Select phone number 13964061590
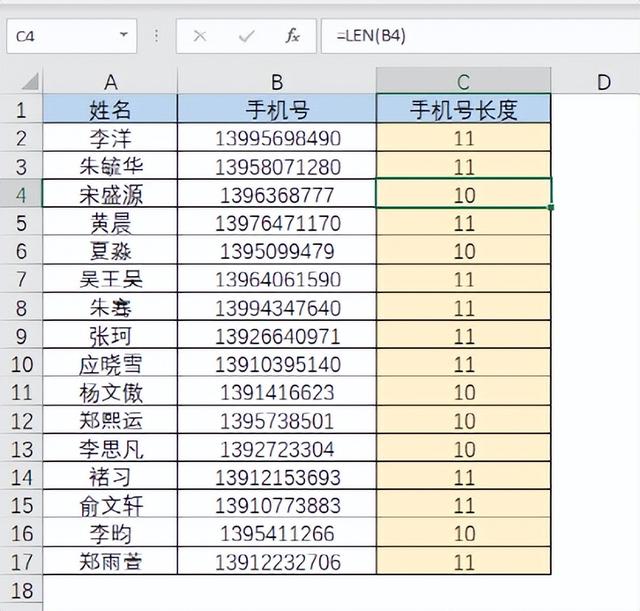 (x=277, y=279)
